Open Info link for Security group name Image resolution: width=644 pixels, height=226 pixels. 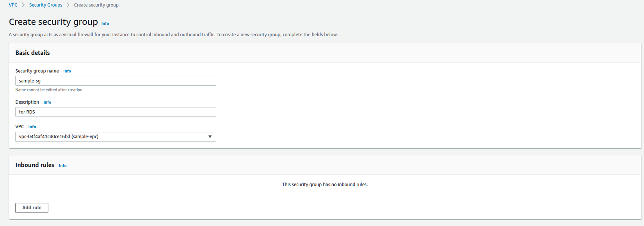(67, 71)
